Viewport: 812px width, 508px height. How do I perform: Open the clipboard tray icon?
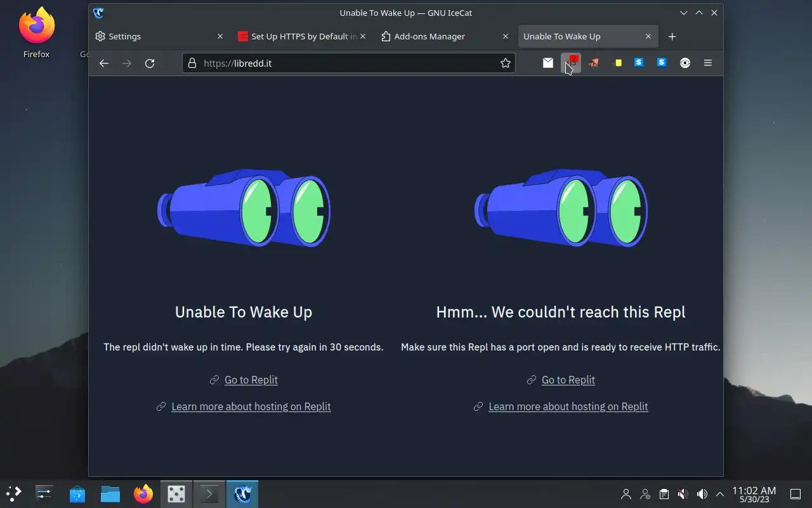[x=664, y=494]
